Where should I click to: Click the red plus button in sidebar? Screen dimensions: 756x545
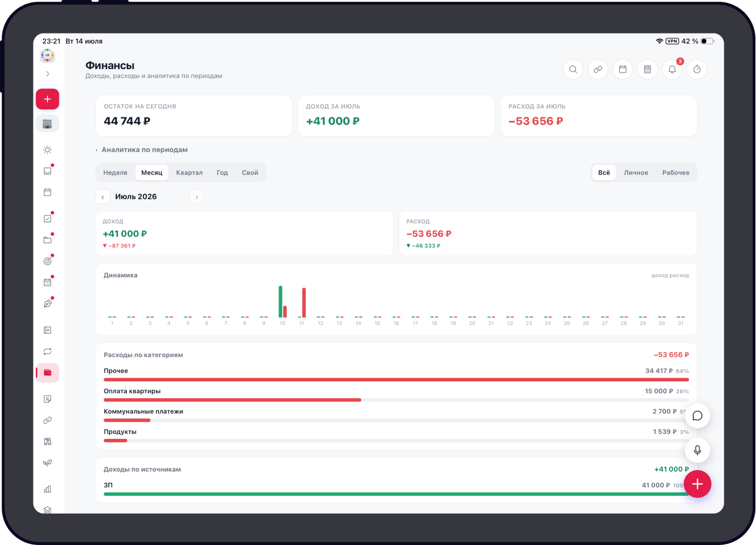pos(47,99)
